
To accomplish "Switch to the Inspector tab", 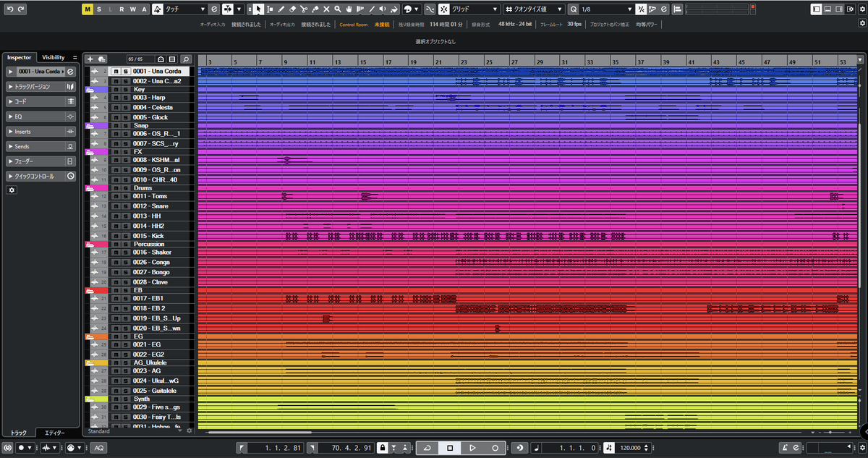I will pyautogui.click(x=20, y=57).
